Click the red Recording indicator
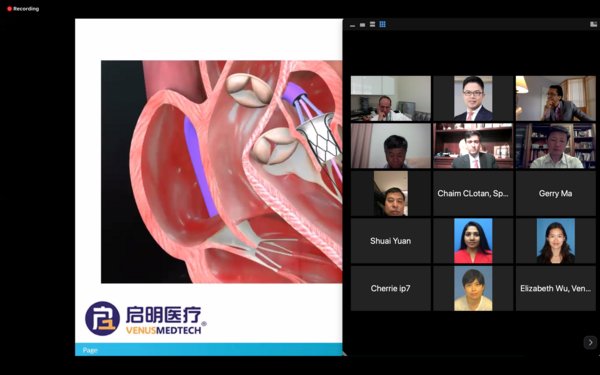 point(23,9)
